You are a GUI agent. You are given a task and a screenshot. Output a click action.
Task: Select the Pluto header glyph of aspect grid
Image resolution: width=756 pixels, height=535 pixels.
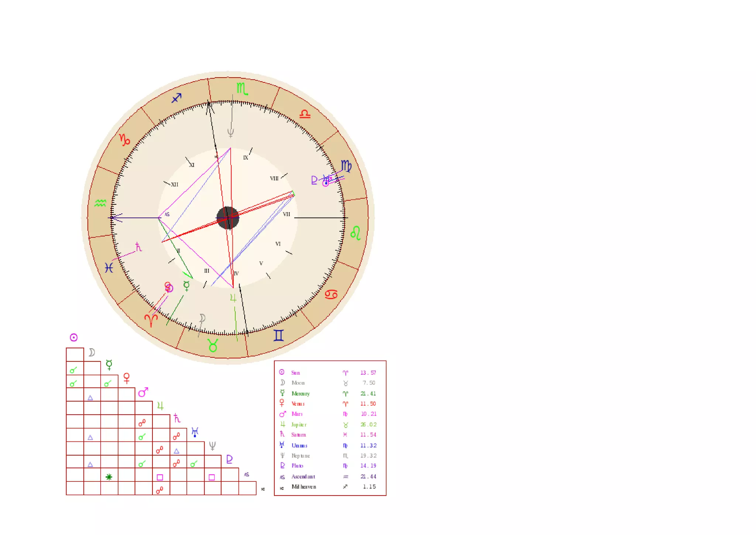pyautogui.click(x=229, y=459)
